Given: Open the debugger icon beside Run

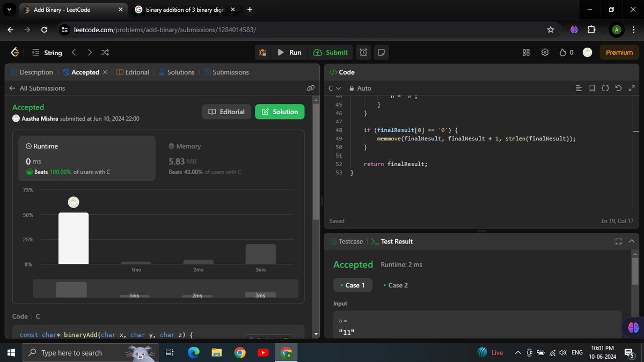Looking at the screenshot, I should [262, 53].
